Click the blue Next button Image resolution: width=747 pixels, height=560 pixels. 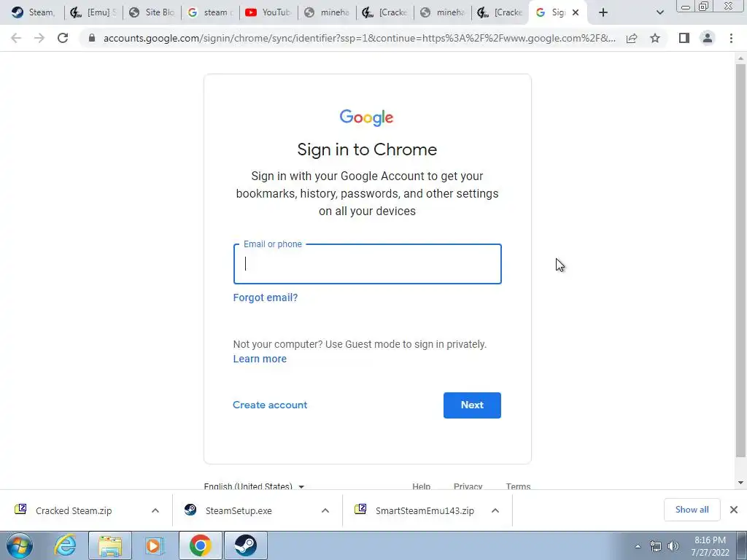(472, 405)
